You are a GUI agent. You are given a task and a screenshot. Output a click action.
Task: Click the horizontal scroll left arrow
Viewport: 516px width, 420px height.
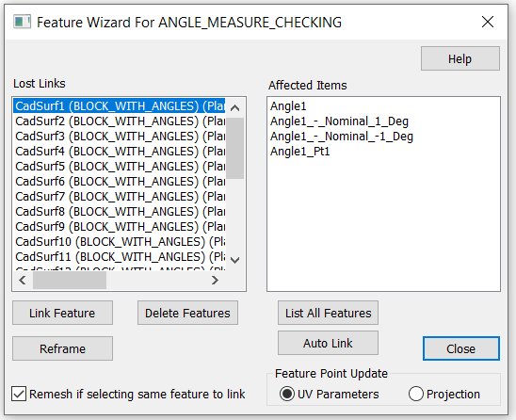(x=23, y=281)
